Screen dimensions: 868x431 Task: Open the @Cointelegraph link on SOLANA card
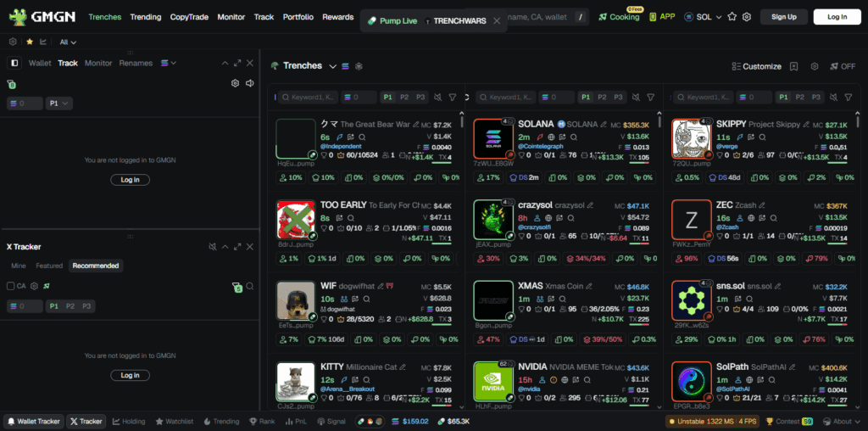541,146
